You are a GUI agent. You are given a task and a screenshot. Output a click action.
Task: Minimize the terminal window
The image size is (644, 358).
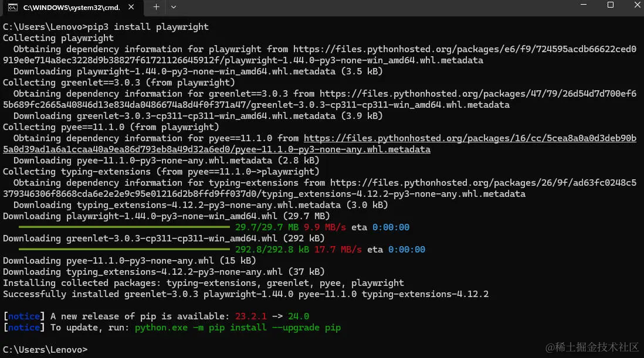[x=584, y=5]
